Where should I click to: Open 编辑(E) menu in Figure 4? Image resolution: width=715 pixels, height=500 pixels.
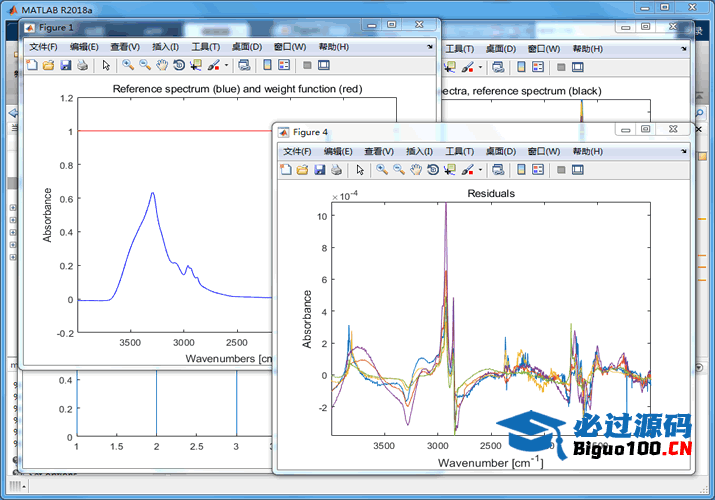[338, 151]
